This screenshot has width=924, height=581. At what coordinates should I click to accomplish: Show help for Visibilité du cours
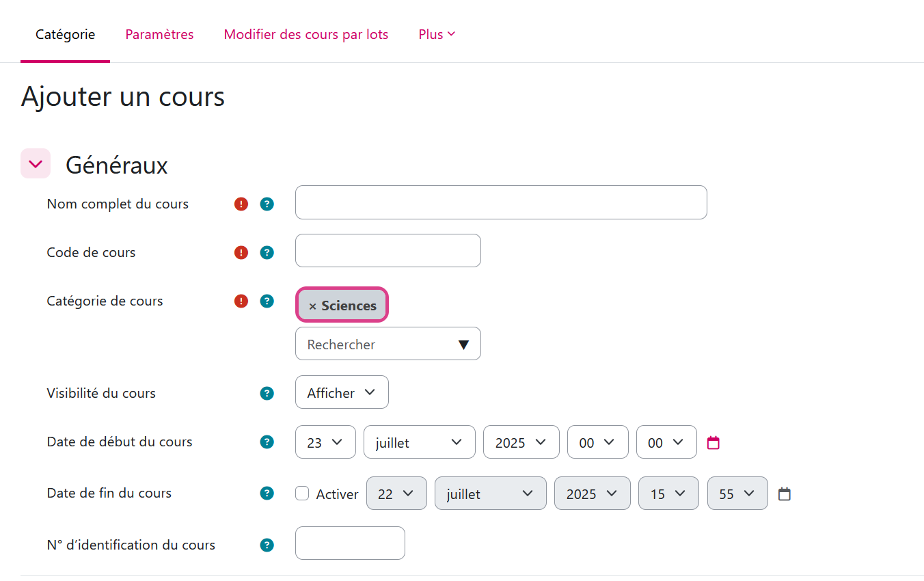tap(267, 393)
